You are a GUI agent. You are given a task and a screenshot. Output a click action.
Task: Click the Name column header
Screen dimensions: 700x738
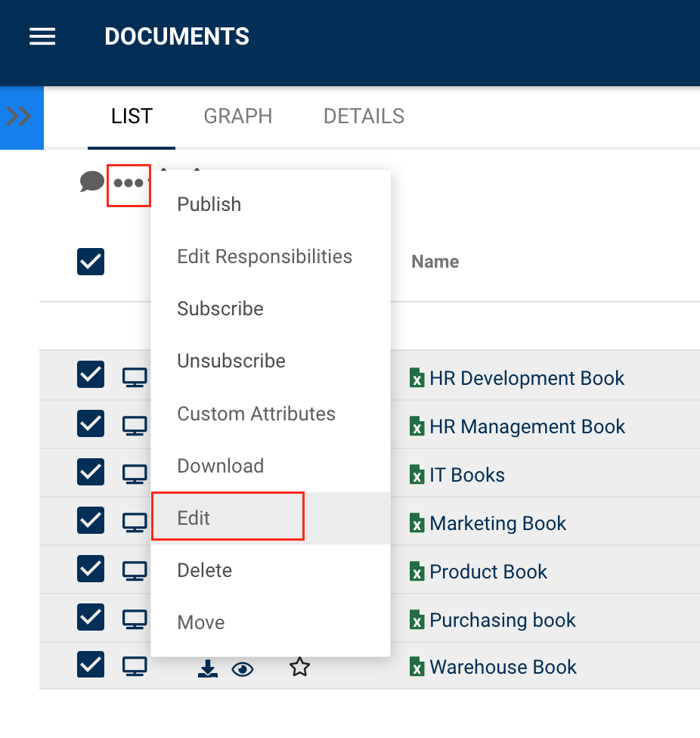pyautogui.click(x=435, y=262)
